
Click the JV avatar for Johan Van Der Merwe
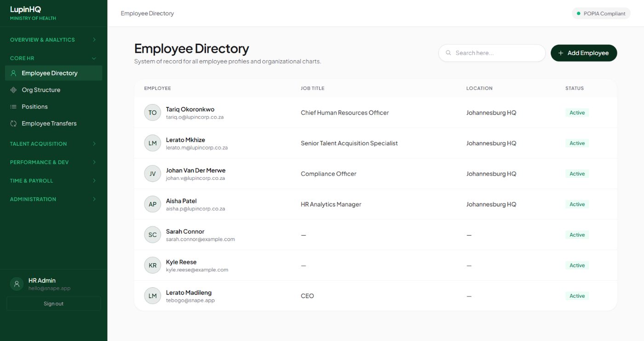click(153, 174)
